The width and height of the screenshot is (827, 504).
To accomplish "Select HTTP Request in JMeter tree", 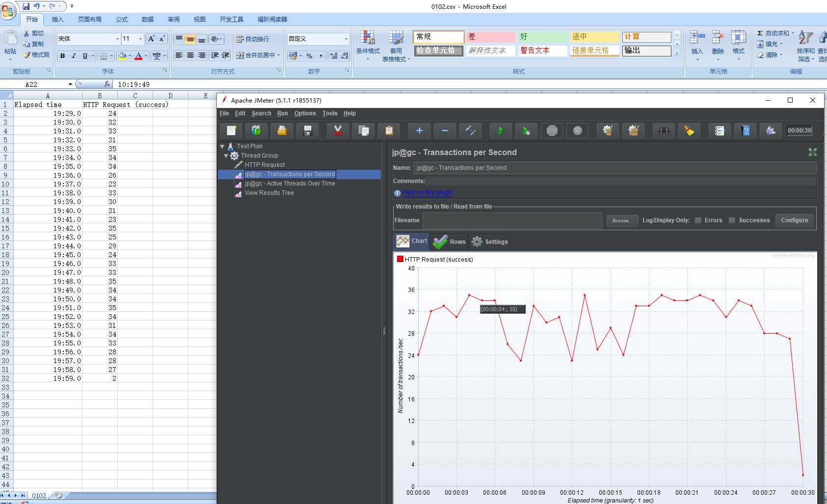I will [265, 165].
